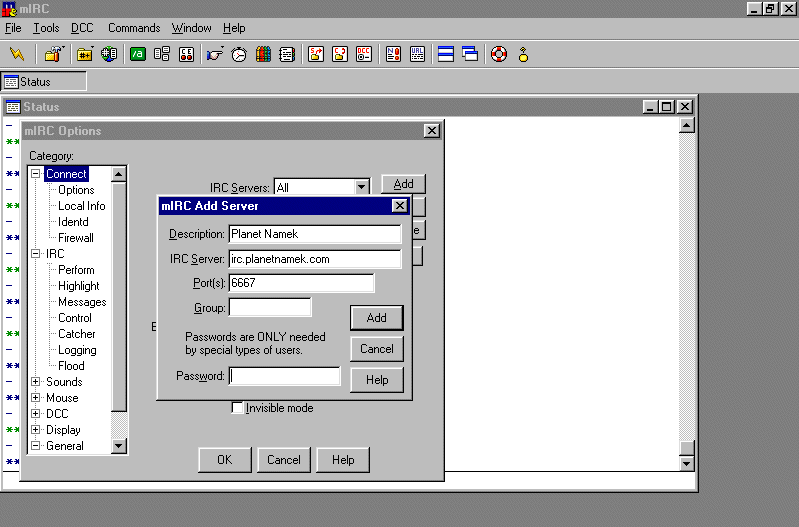Open the Address Book toolbar icon
The width and height of the screenshot is (799, 527).
[x=287, y=54]
